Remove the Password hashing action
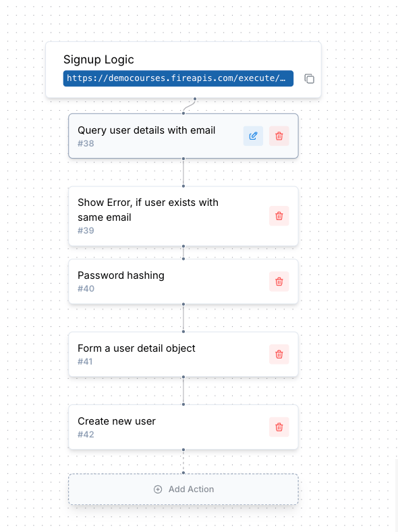 (279, 282)
